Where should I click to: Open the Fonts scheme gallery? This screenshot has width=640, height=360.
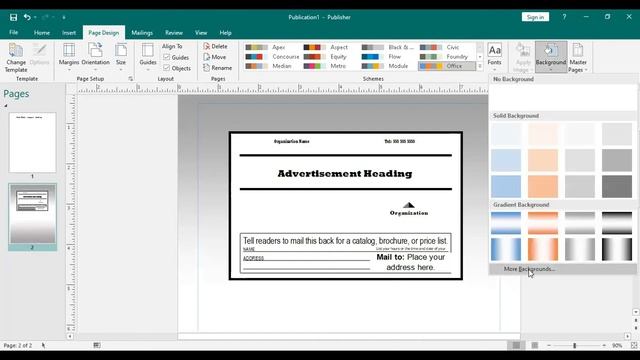click(494, 56)
